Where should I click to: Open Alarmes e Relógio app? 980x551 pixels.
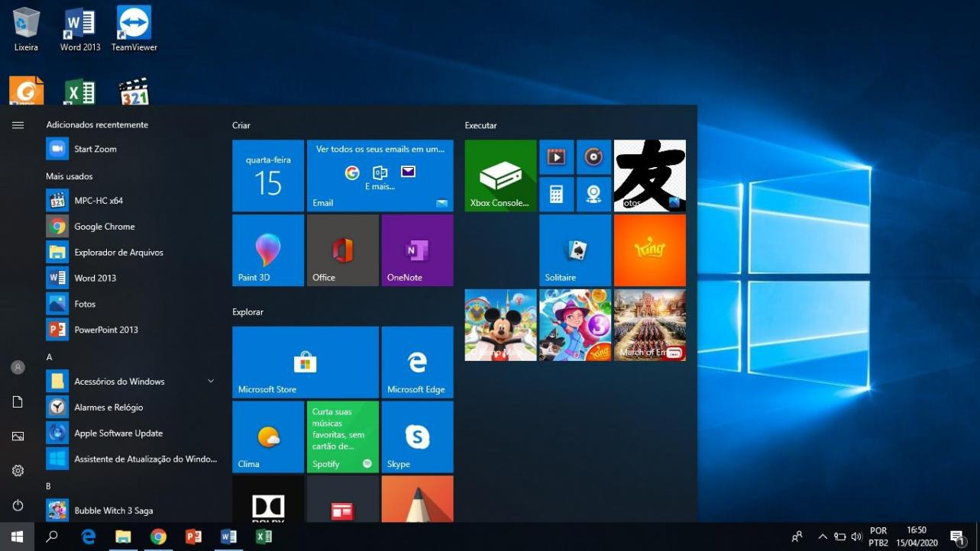[x=131, y=408]
